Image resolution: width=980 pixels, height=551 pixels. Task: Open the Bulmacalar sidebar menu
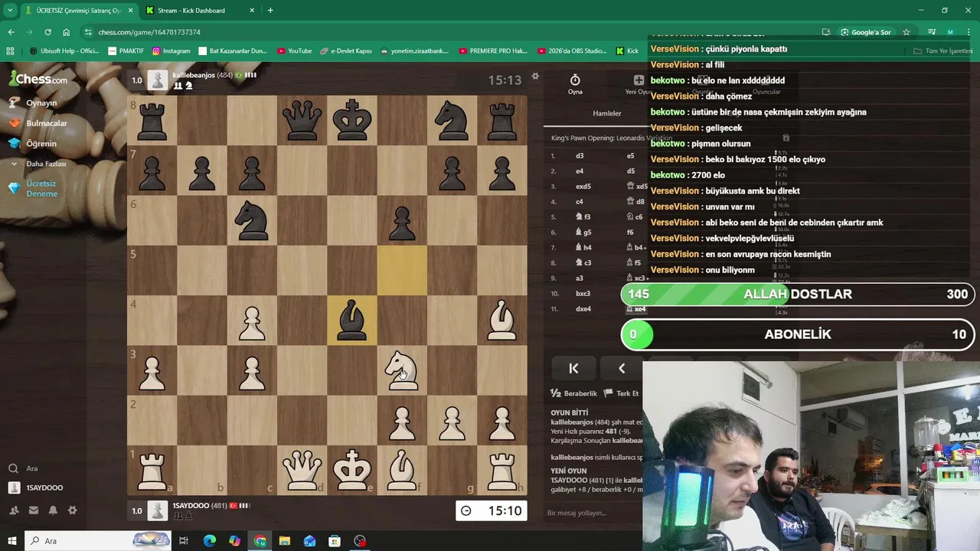click(38, 123)
